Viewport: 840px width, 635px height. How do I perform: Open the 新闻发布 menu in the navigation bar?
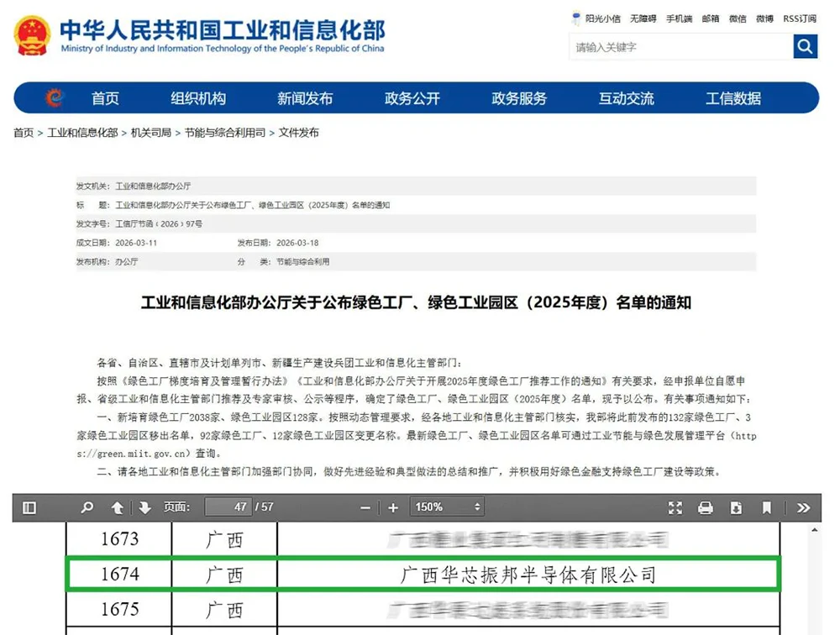304,98
